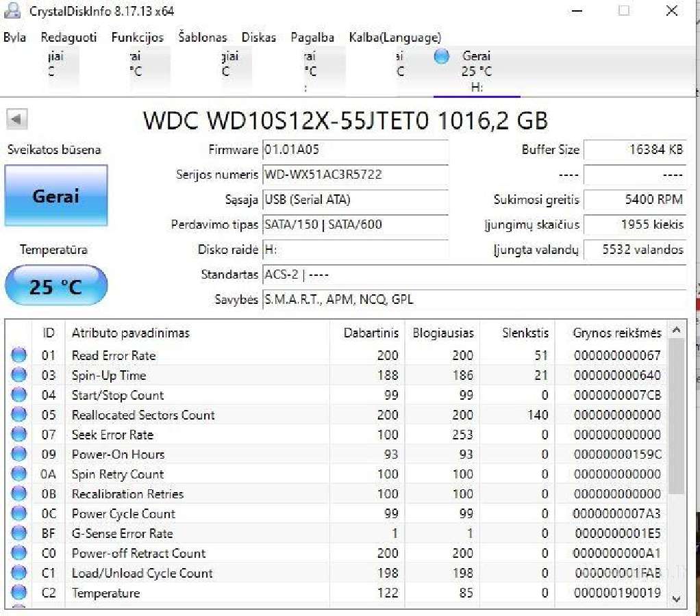700x616 pixels.
Task: Click the 25 °C temperature button
Action: coord(56,285)
